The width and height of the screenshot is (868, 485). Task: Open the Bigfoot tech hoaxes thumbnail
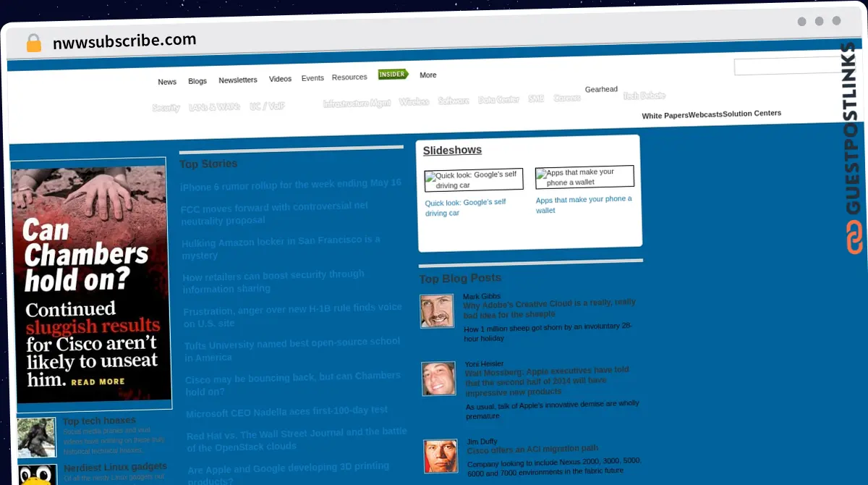pos(36,436)
